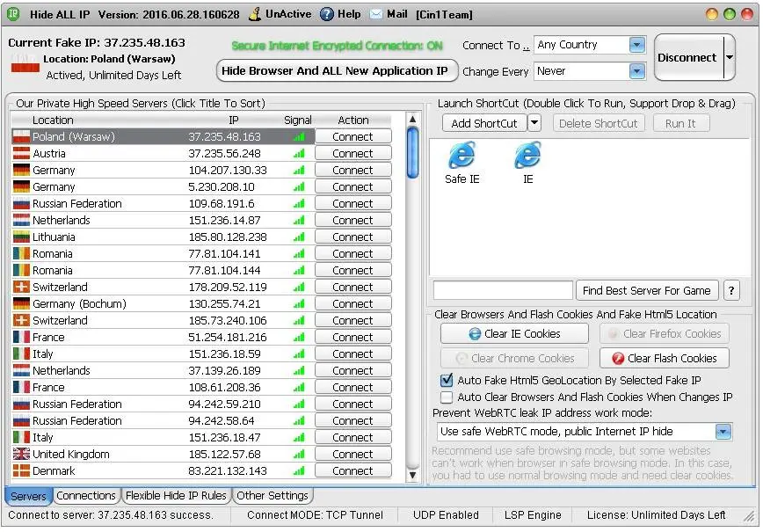This screenshot has width=763, height=532.
Task: Click the server list scroll down arrow
Action: click(412, 475)
